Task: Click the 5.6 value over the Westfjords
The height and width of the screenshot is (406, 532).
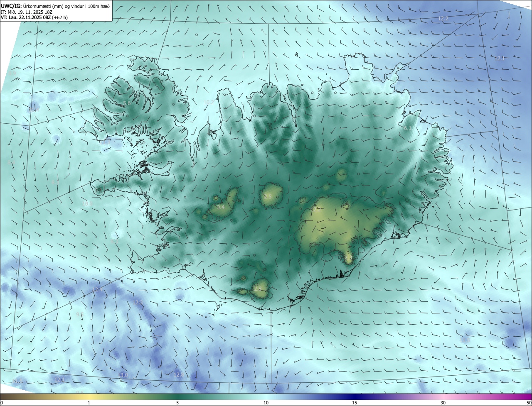Action: (127, 103)
